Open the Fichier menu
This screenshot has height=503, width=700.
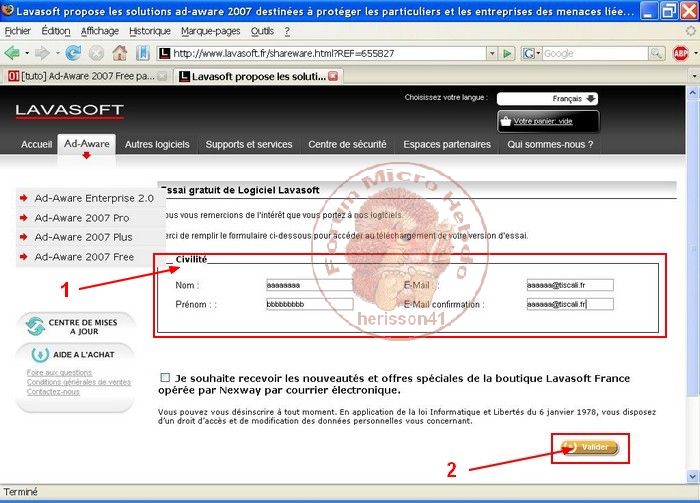click(x=17, y=31)
